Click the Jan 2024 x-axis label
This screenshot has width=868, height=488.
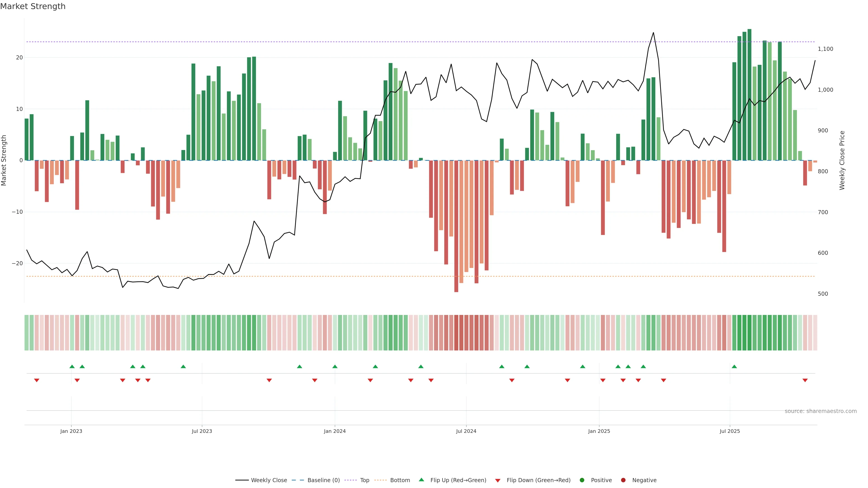[x=335, y=431]
